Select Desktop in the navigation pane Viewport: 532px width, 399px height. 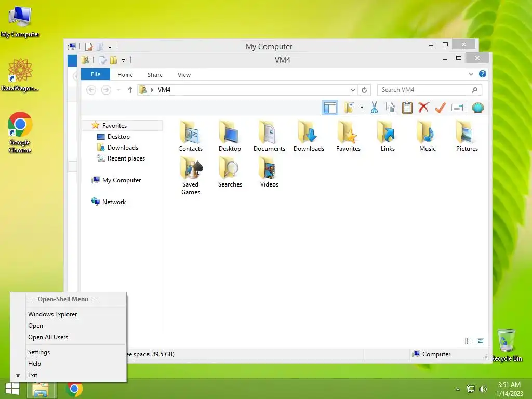pyautogui.click(x=118, y=137)
